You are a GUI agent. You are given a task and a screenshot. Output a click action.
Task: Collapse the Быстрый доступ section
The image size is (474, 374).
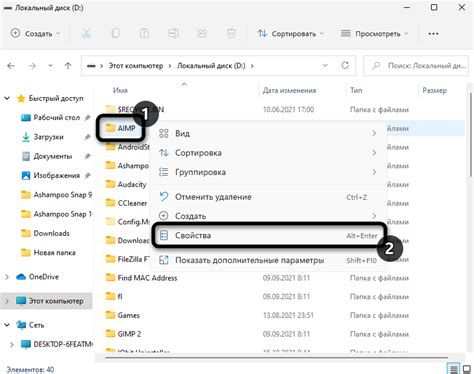(x=7, y=98)
